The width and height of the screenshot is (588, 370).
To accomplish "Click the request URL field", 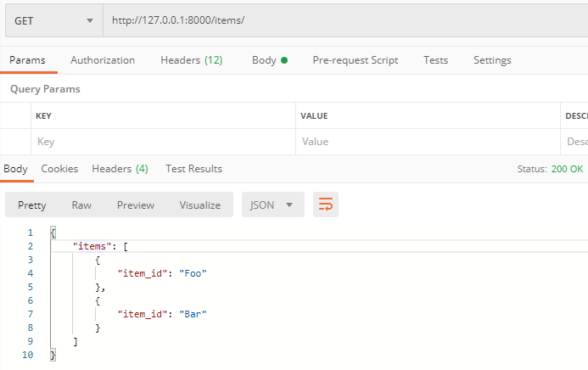I will tap(339, 20).
